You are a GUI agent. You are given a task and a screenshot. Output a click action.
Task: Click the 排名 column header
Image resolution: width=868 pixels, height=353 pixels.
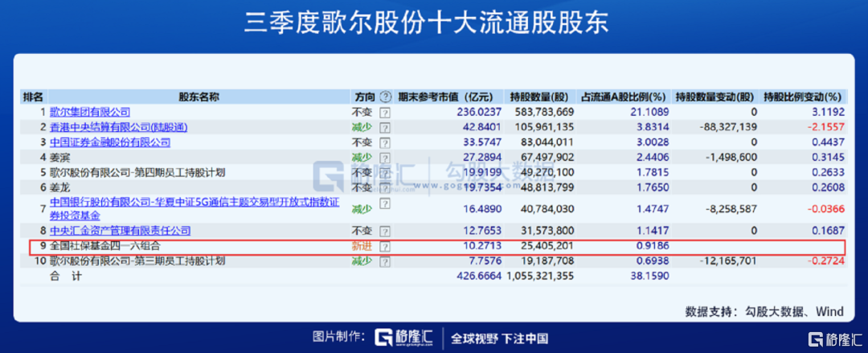coord(33,97)
